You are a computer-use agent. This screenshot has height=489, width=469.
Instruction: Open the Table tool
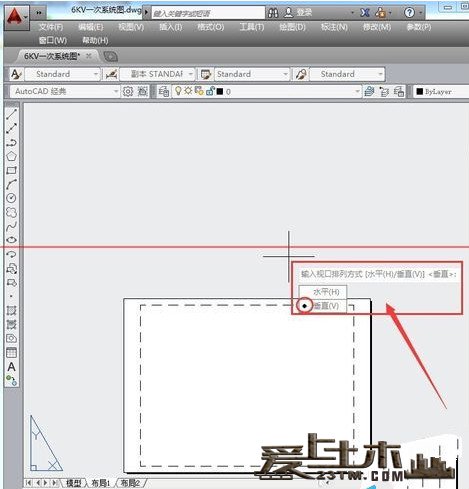[11, 353]
